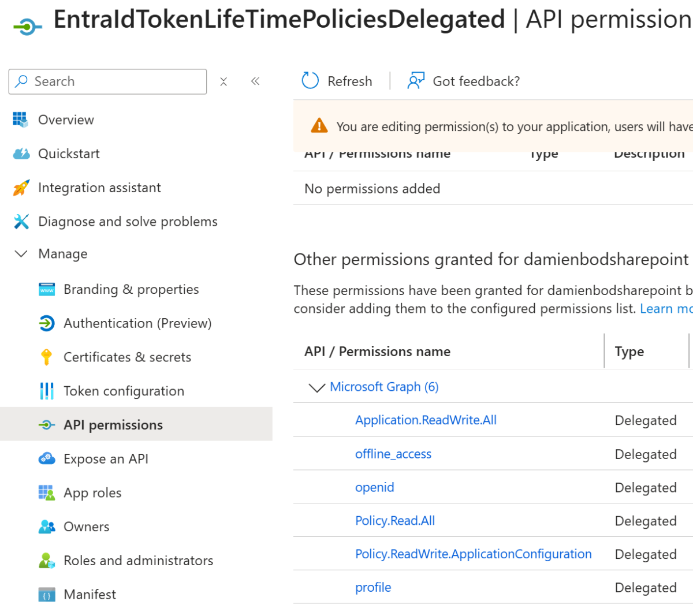Open the profile permission link
The image size is (693, 616).
pyautogui.click(x=373, y=588)
